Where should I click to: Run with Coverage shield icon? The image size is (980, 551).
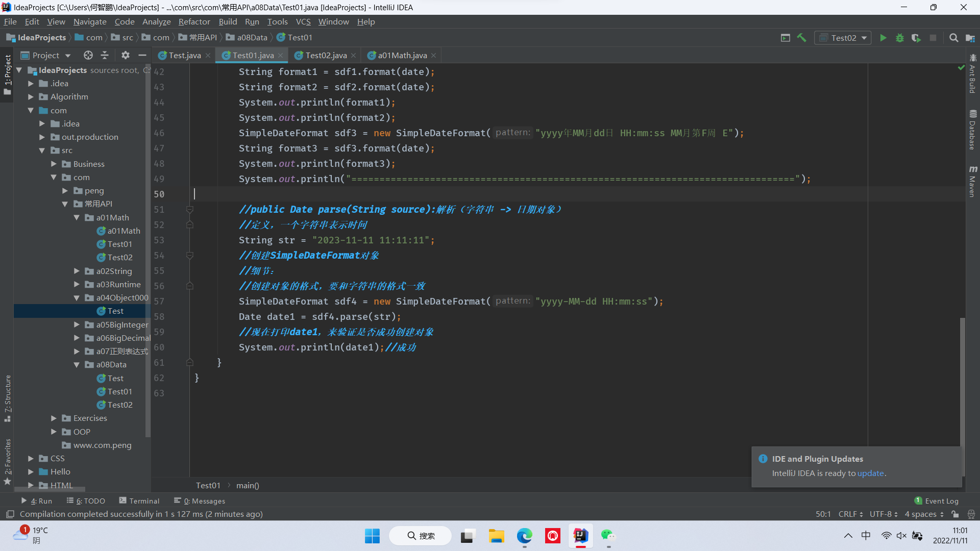(916, 38)
